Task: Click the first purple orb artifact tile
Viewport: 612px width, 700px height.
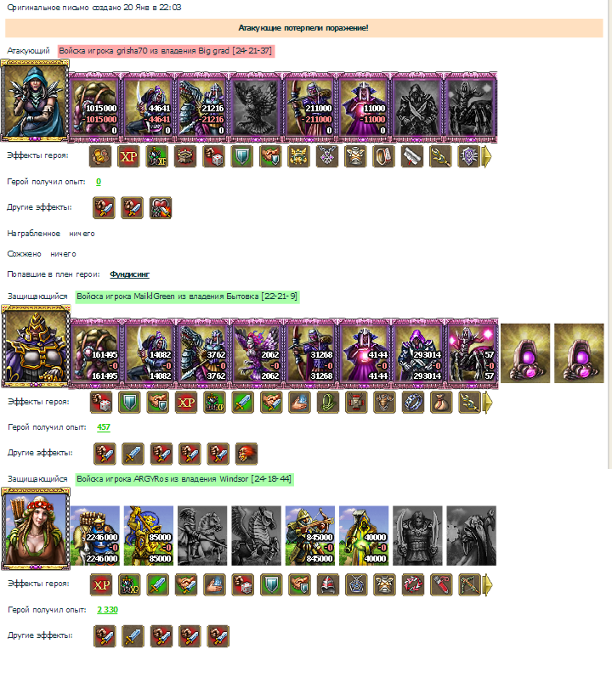Action: [x=525, y=353]
